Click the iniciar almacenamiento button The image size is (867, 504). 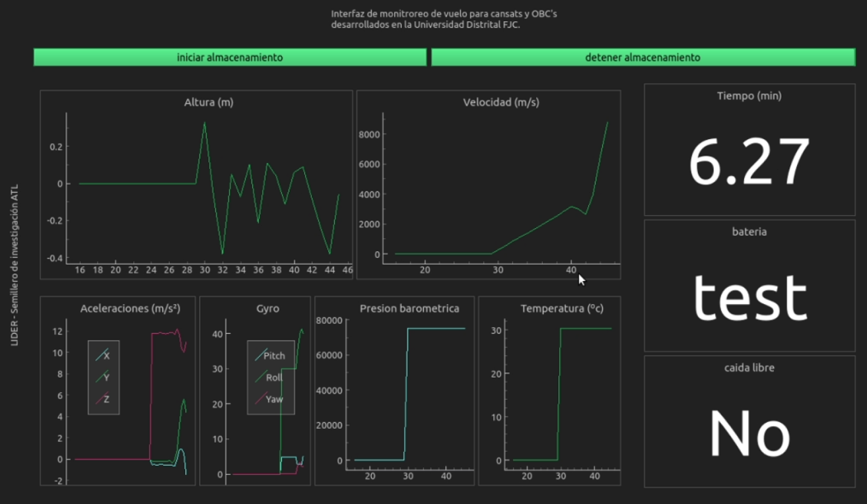pos(230,57)
